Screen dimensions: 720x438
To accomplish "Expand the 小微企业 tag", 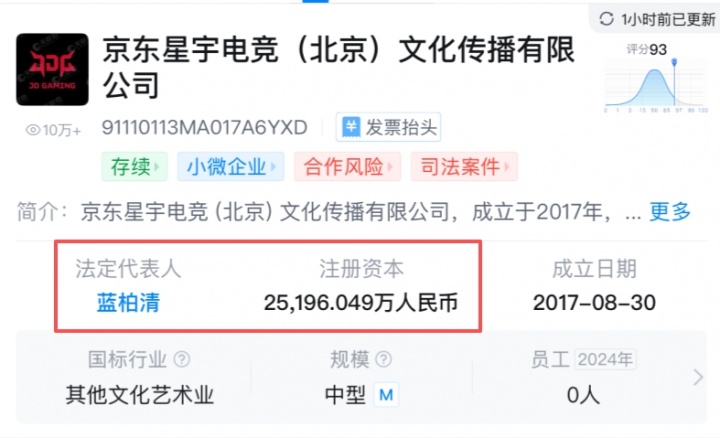I will coord(231,166).
